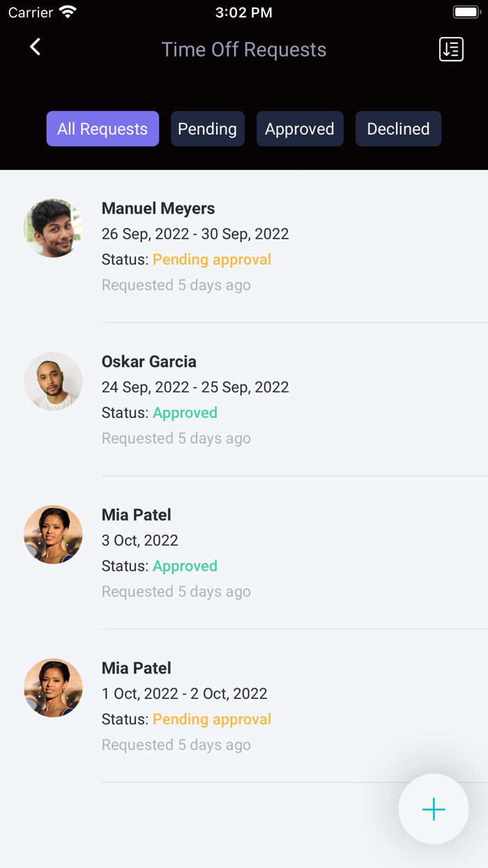Open the sort order icon top right

tap(451, 49)
